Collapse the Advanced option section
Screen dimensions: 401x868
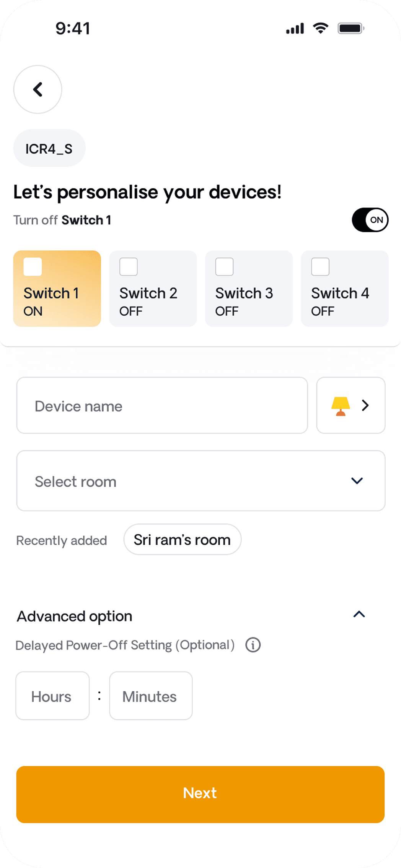(x=359, y=615)
